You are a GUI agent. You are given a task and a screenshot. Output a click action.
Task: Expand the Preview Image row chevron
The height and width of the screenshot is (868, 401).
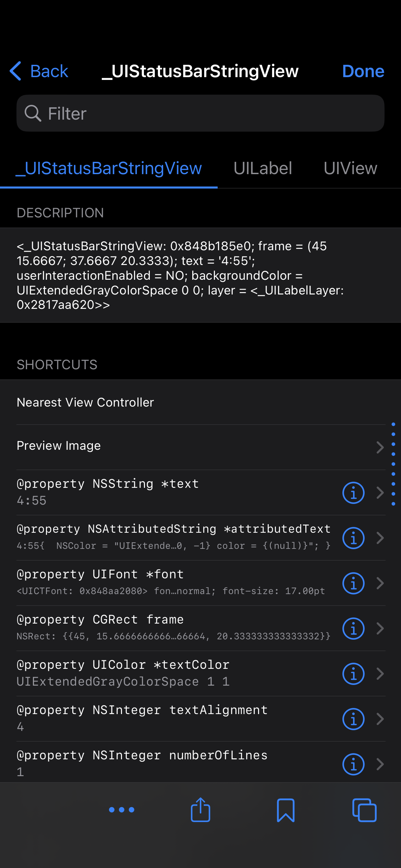click(x=380, y=447)
